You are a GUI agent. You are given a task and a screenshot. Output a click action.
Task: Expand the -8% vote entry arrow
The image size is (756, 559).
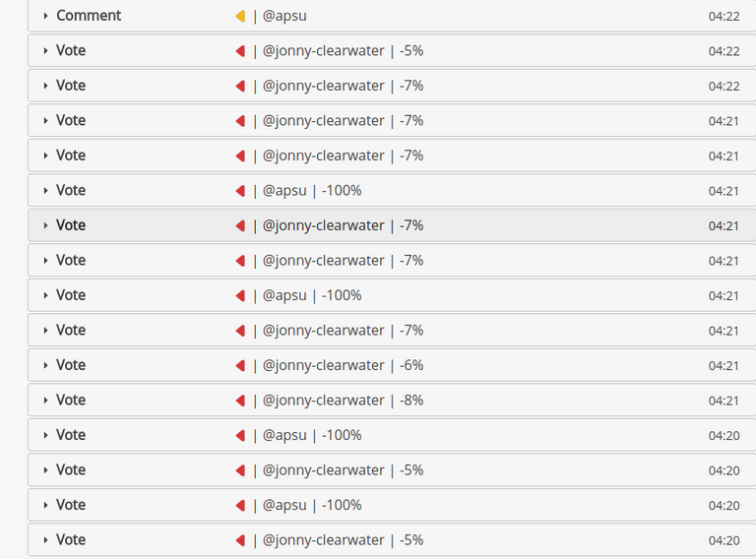click(x=45, y=401)
